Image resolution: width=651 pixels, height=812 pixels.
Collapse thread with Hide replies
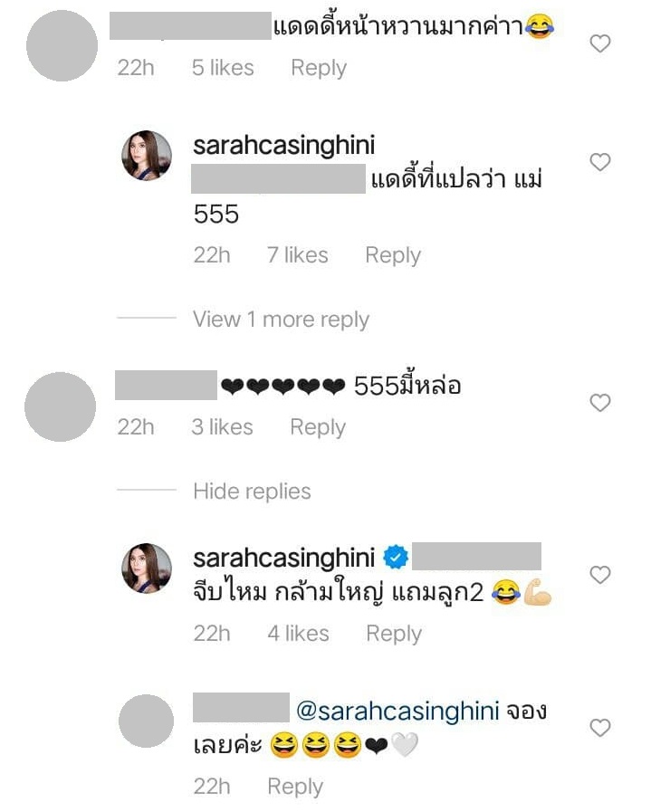[252, 491]
